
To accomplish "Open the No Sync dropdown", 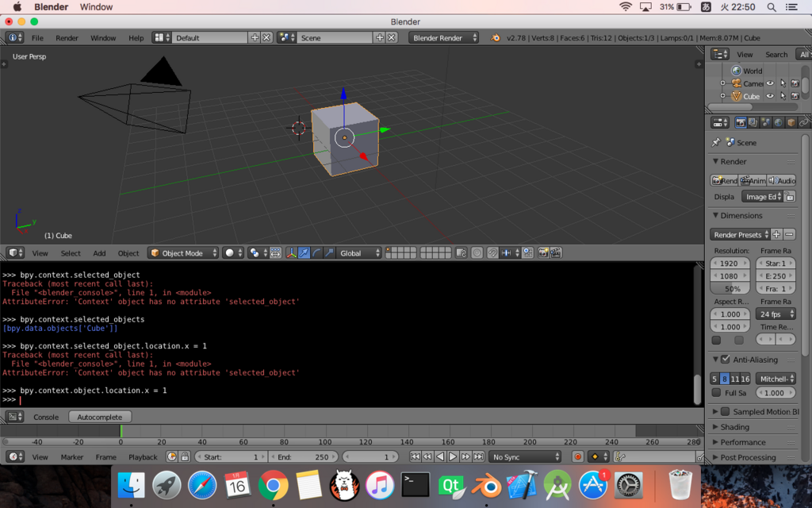I will [525, 456].
